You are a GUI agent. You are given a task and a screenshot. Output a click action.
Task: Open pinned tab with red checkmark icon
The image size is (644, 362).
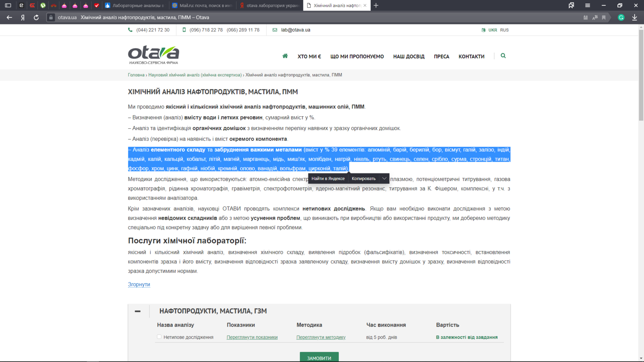[97, 6]
